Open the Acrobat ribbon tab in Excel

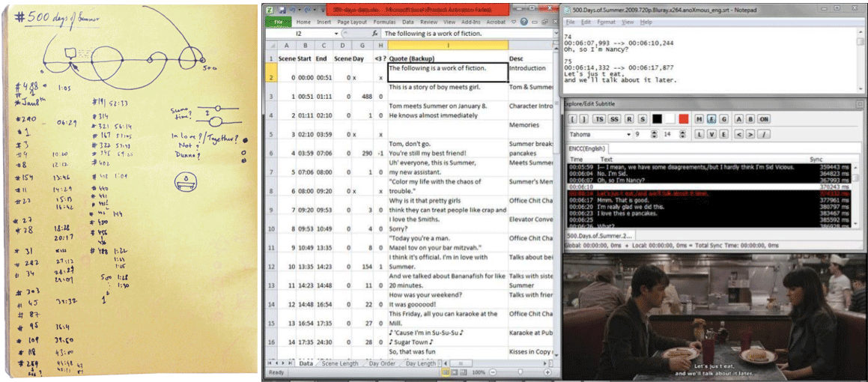[x=496, y=22]
